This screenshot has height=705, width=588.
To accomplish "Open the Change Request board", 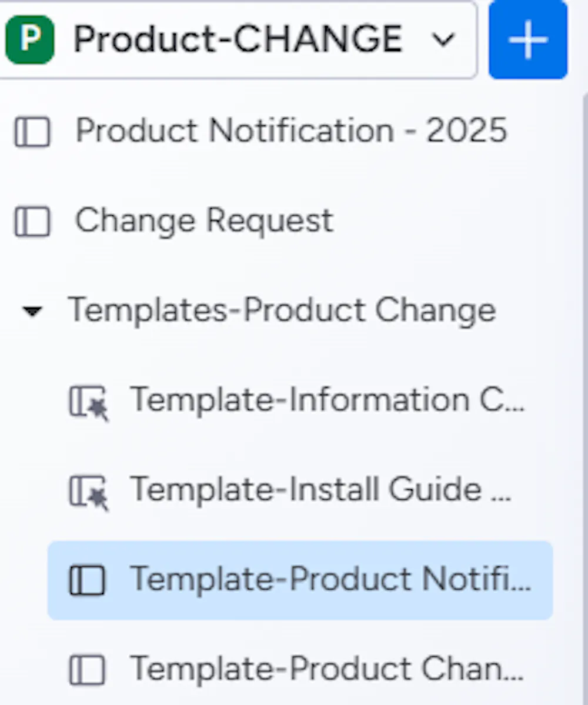I will (204, 221).
